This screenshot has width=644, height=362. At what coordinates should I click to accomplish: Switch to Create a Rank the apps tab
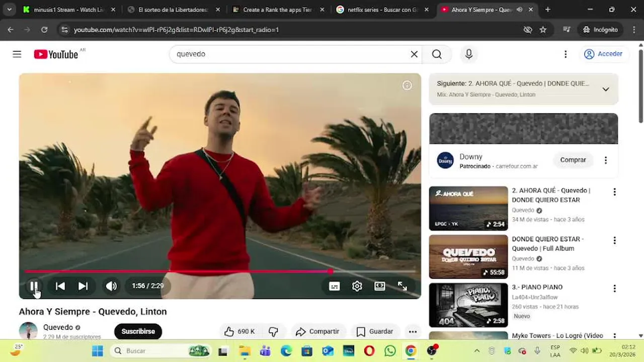(x=278, y=10)
